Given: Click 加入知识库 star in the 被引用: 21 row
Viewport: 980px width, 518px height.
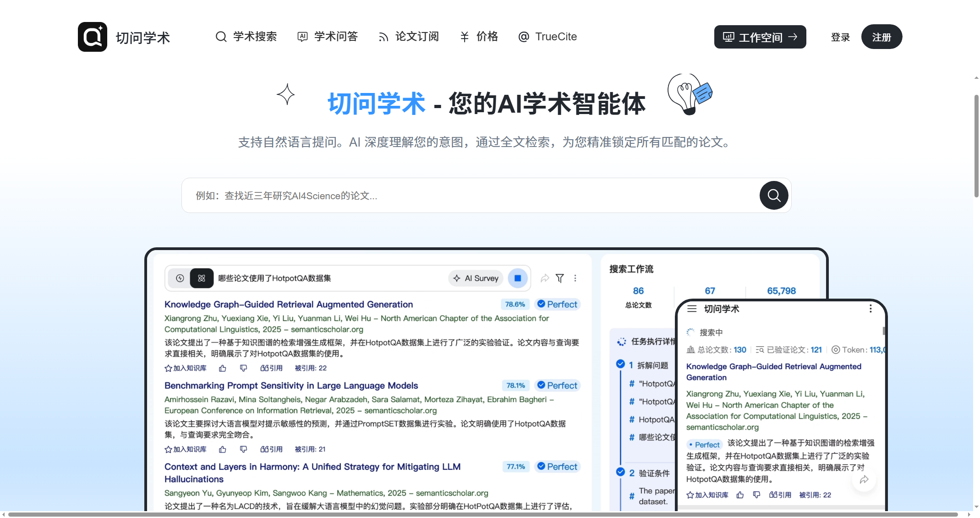Looking at the screenshot, I should pos(186,449).
